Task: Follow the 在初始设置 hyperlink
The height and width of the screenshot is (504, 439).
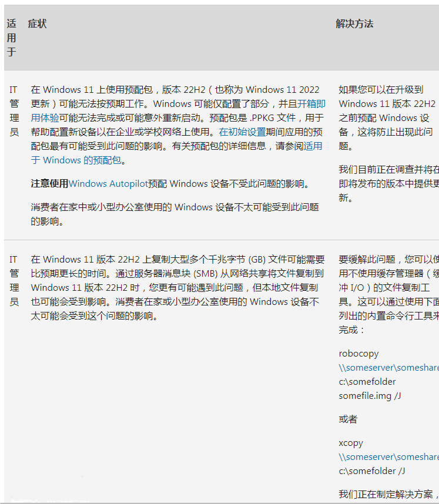Action: tap(242, 132)
